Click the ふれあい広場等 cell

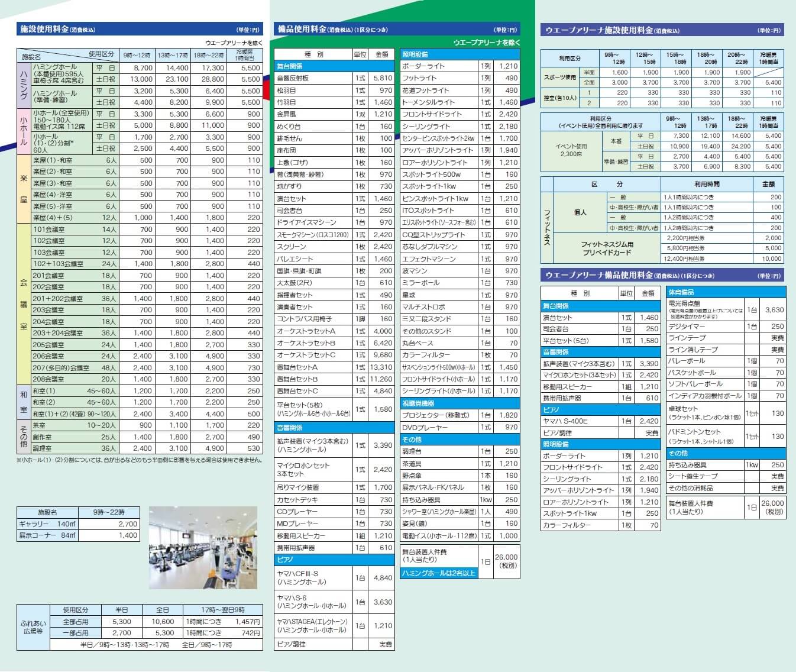coord(33,627)
